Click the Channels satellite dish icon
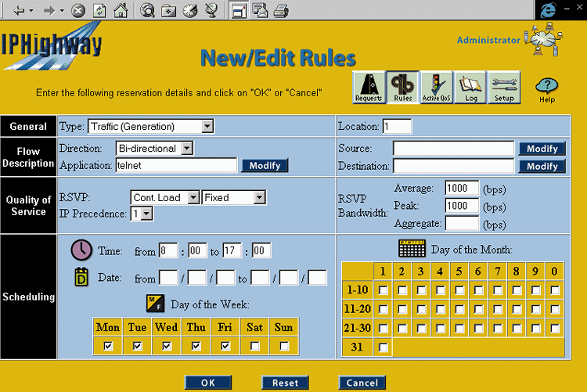Image resolution: width=587 pixels, height=392 pixels. point(211,10)
